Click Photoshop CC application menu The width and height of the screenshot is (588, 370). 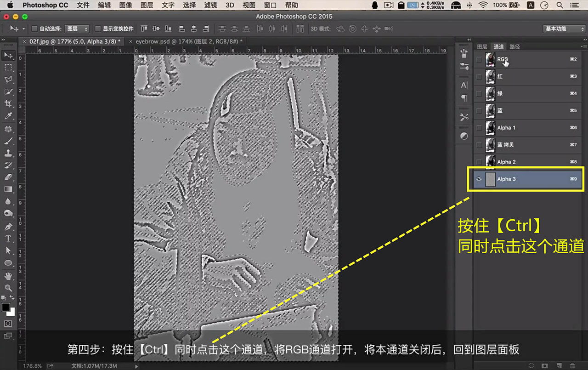click(45, 5)
